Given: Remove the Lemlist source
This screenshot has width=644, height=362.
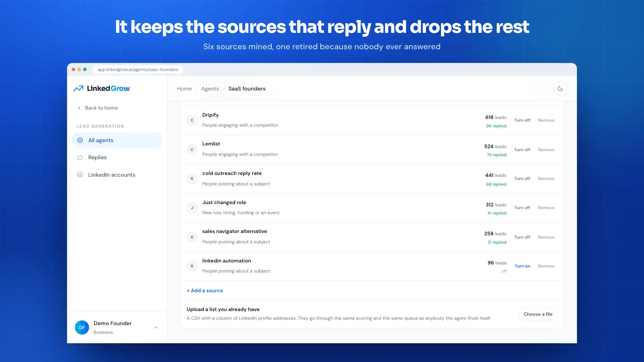Looking at the screenshot, I should pyautogui.click(x=546, y=150).
